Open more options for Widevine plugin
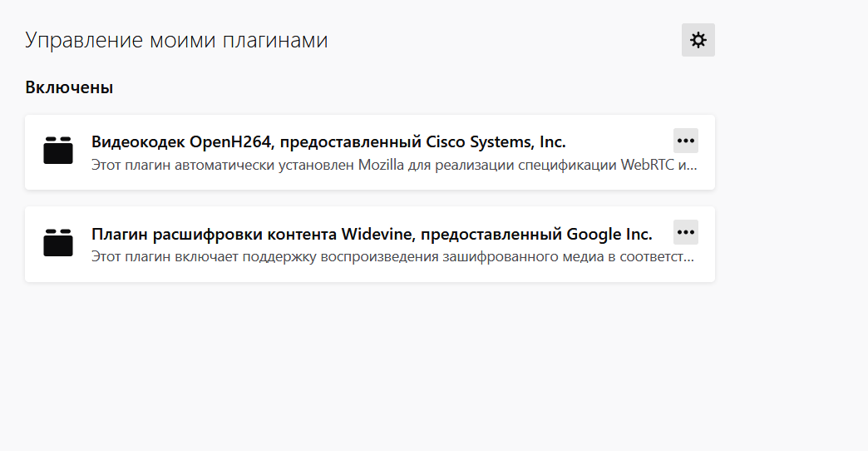Viewport: 868px width, 451px height. [x=685, y=232]
